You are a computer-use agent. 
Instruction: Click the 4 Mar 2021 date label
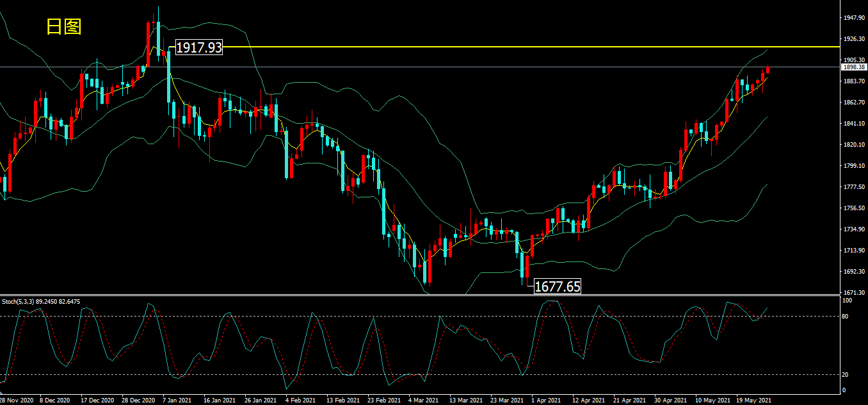pos(423,401)
